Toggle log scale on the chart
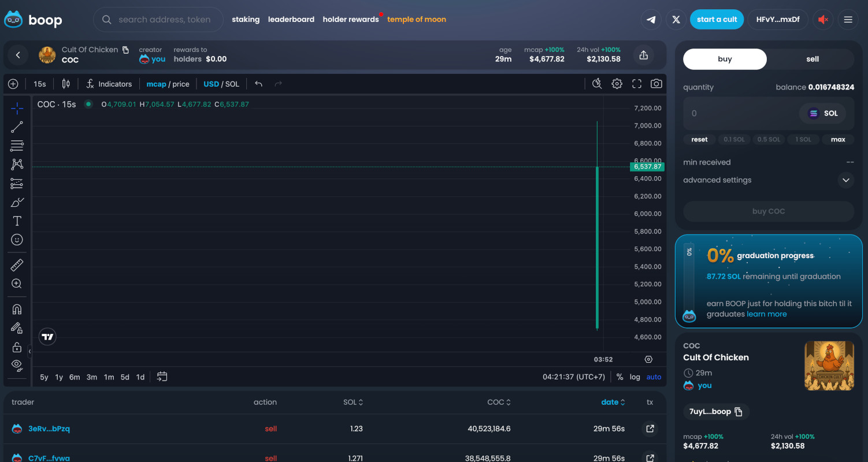Viewport: 868px width, 462px height. click(x=635, y=377)
